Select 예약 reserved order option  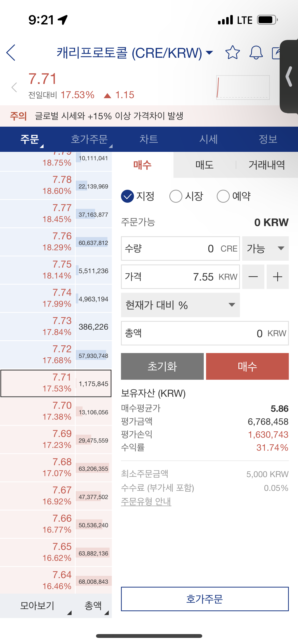(x=234, y=196)
